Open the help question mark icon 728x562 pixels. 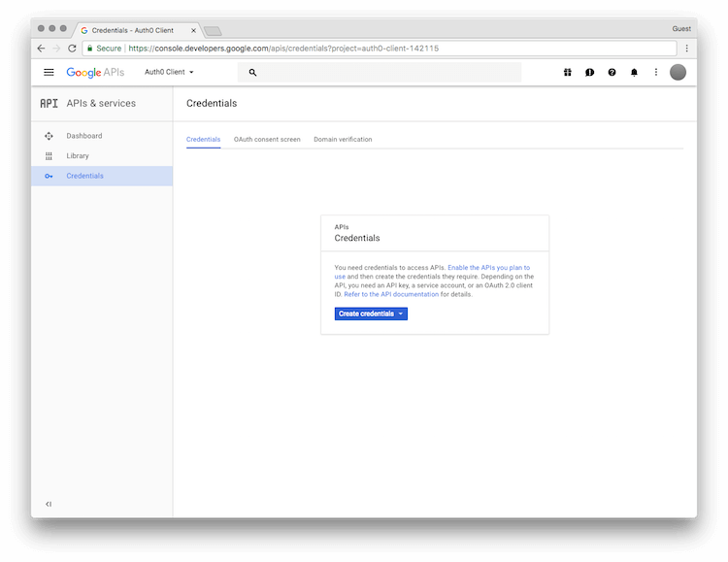612,72
